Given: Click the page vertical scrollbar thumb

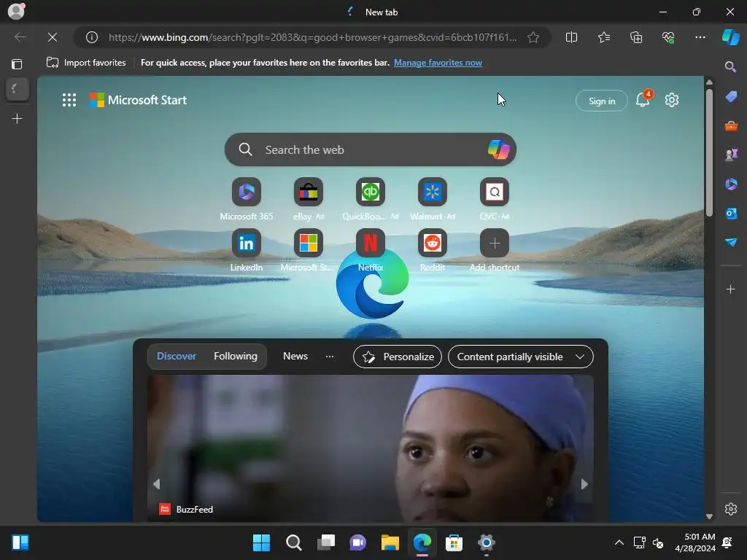Looking at the screenshot, I should 709,152.
